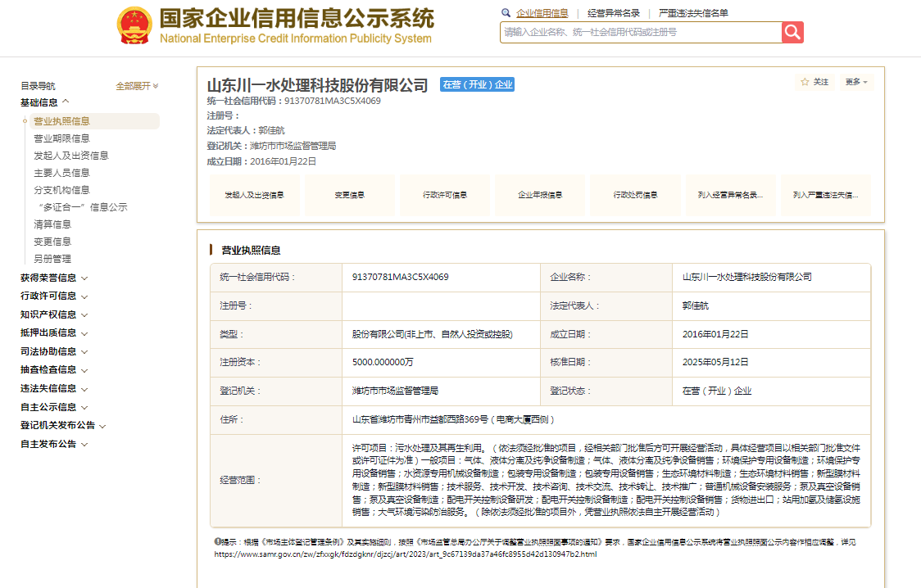The image size is (921, 588).
Task: Click the 行政处罚信息 shortcut button
Action: tap(636, 196)
